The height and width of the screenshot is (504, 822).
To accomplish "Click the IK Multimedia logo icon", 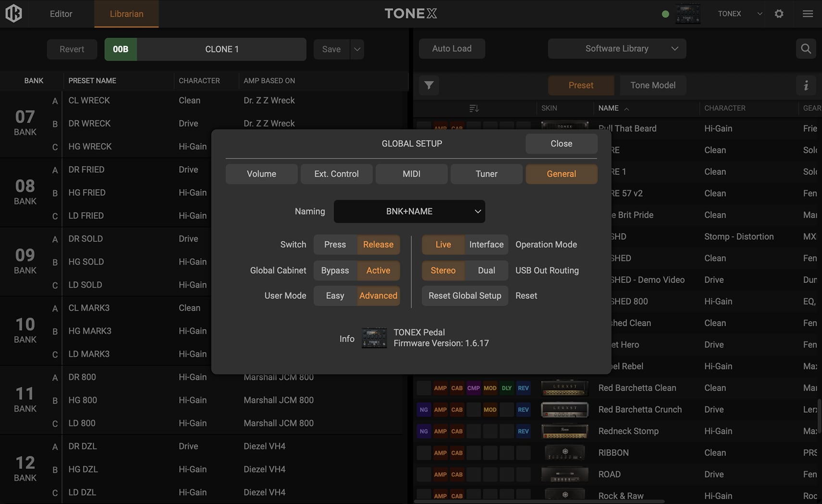I will pos(13,13).
